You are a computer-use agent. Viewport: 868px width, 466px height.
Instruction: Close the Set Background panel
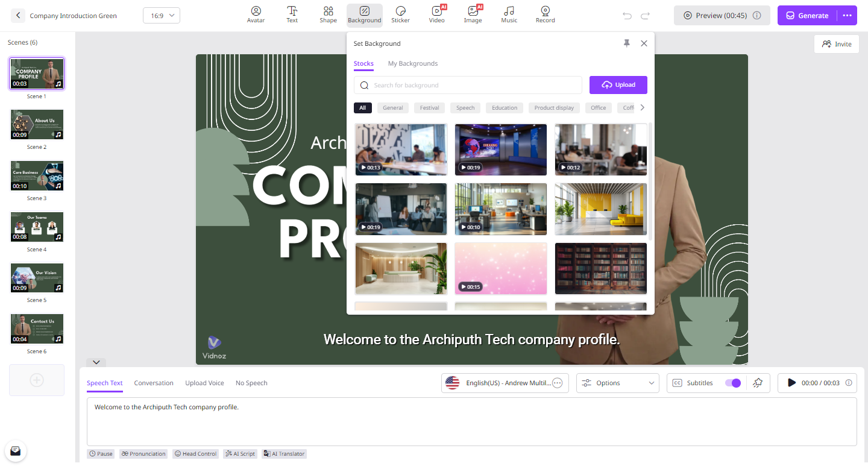pos(644,43)
